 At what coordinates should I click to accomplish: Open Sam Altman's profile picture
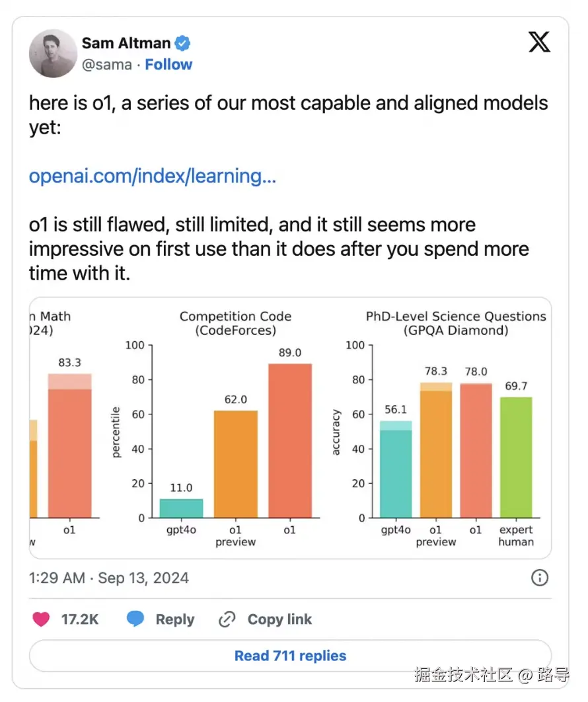pos(53,53)
